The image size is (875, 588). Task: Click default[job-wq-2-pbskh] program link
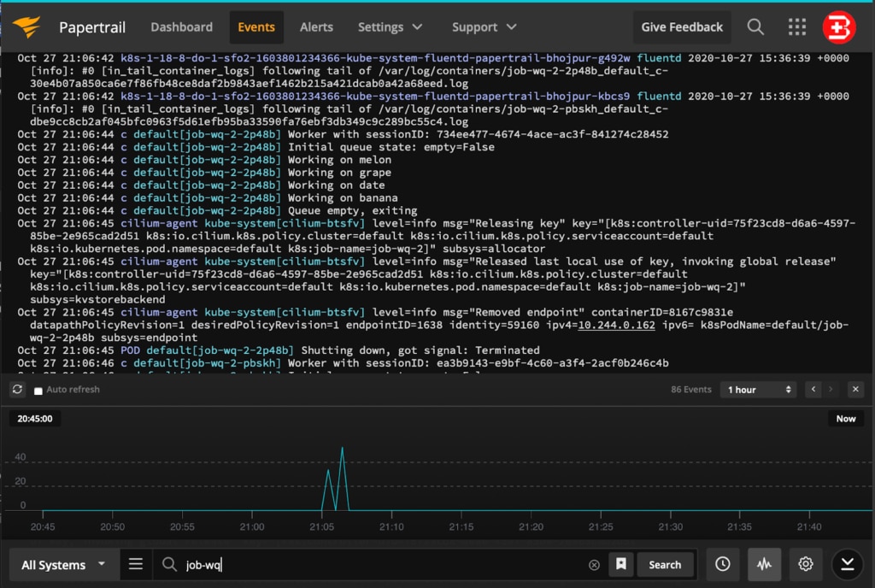[x=207, y=362]
